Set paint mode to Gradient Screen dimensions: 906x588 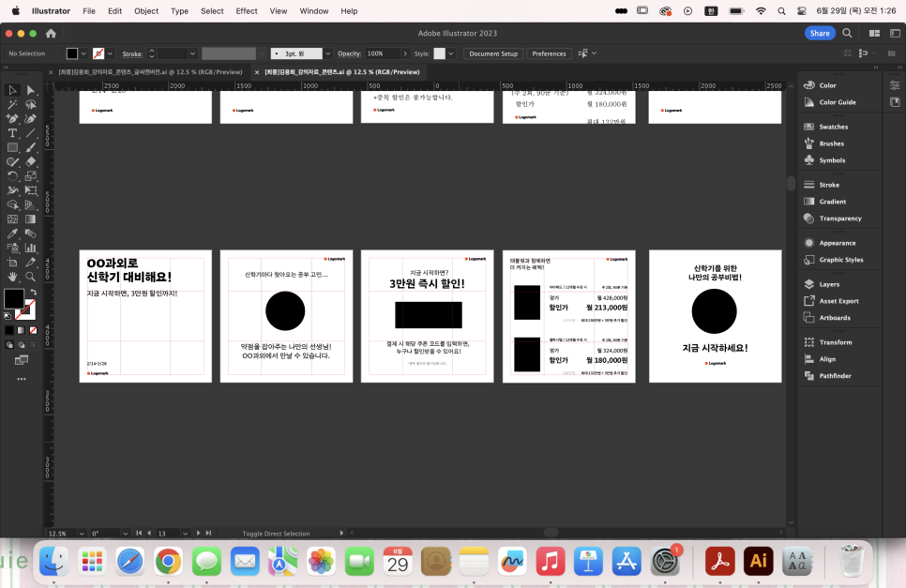pyautogui.click(x=22, y=330)
